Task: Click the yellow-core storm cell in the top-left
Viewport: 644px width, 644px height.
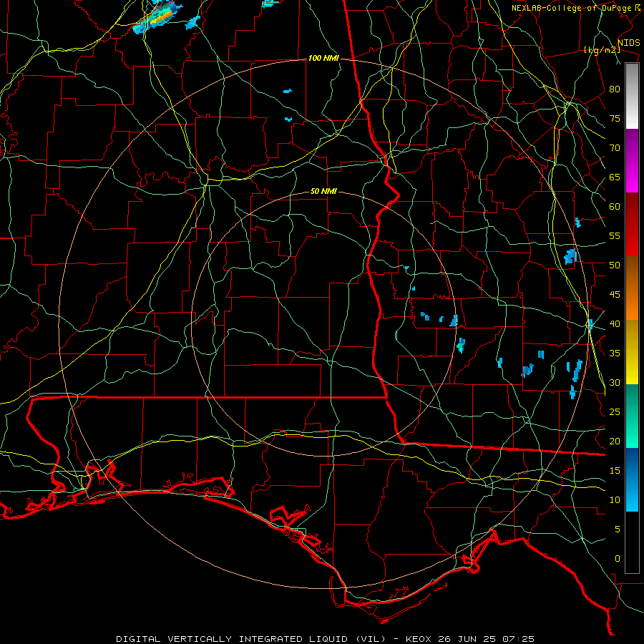Action: (157, 17)
